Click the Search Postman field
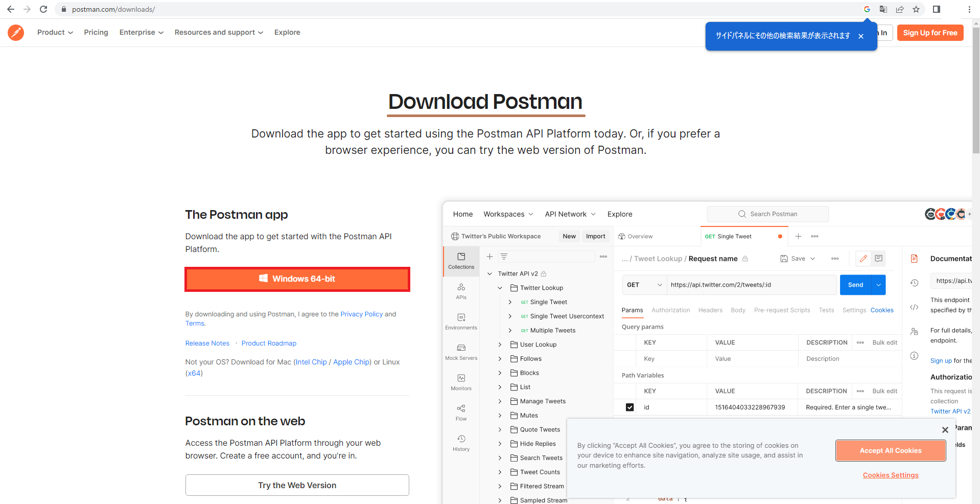Screen dimensions: 980x504 (768, 214)
